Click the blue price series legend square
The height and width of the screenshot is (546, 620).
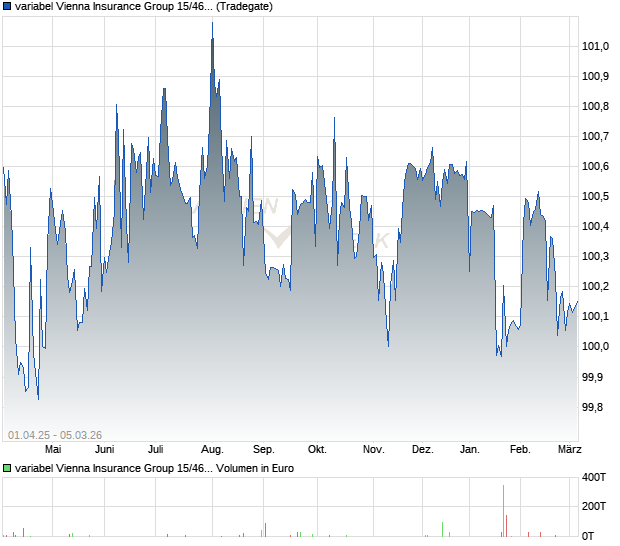point(8,6)
